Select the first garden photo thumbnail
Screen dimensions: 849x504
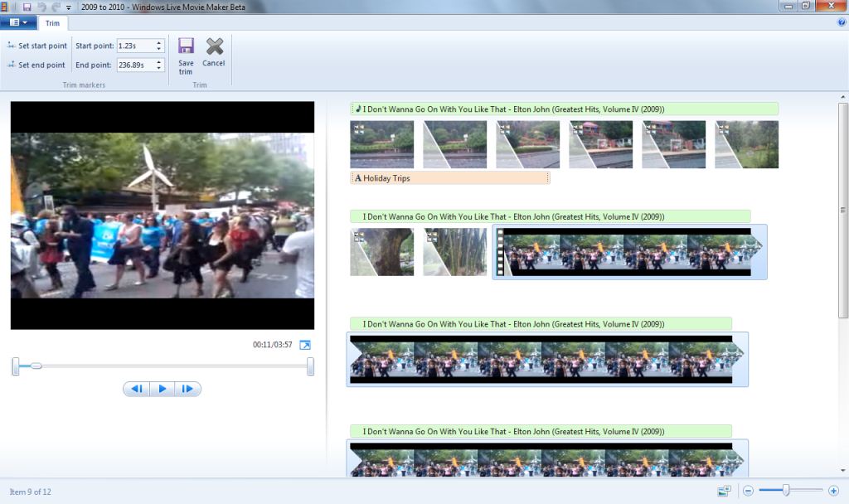[x=381, y=144]
